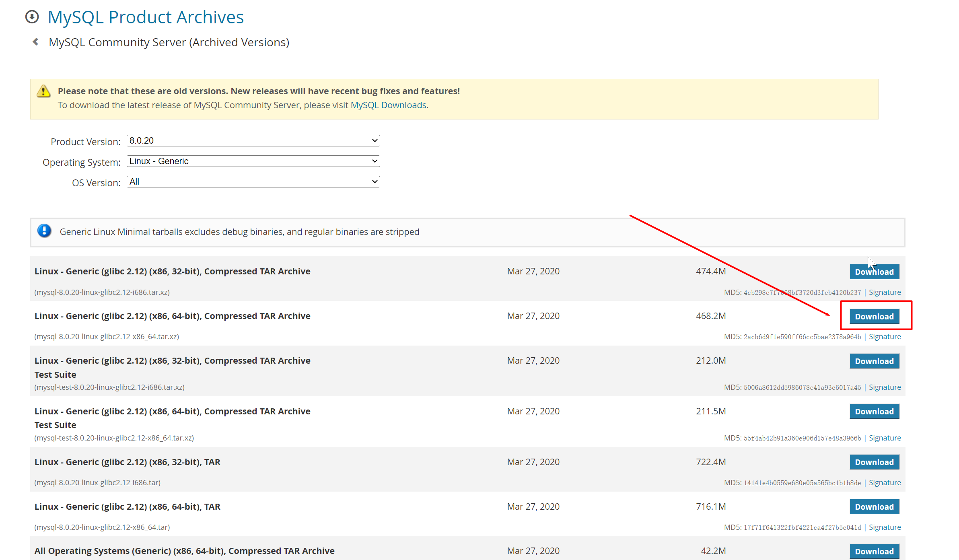959x560 pixels.
Task: Open the Product Version dropdown
Action: click(x=253, y=141)
